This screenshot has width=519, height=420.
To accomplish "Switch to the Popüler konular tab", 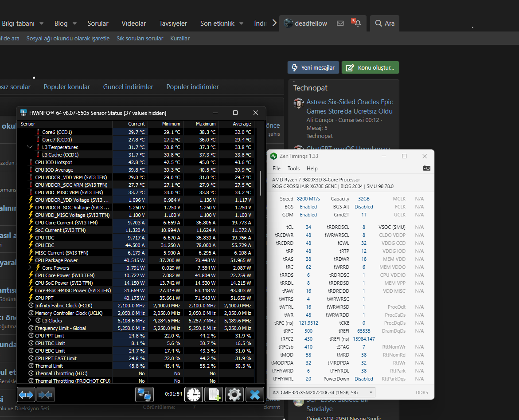I will (66, 87).
